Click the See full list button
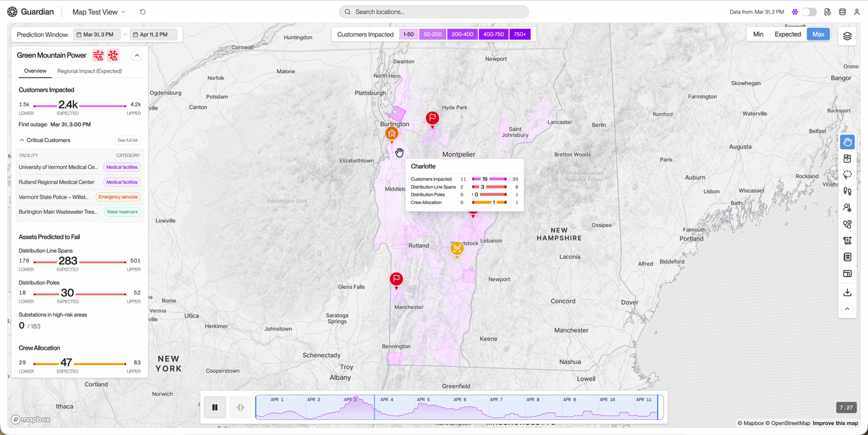 click(x=127, y=140)
